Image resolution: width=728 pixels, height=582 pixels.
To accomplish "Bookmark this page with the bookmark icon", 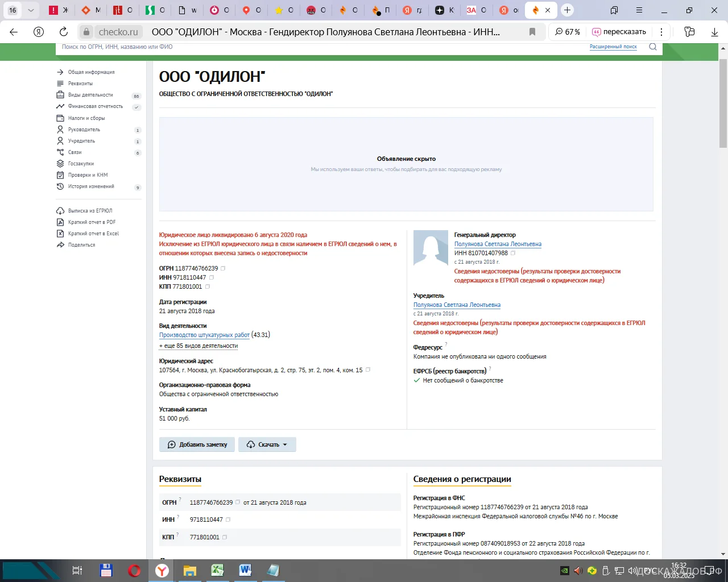I will click(x=532, y=32).
